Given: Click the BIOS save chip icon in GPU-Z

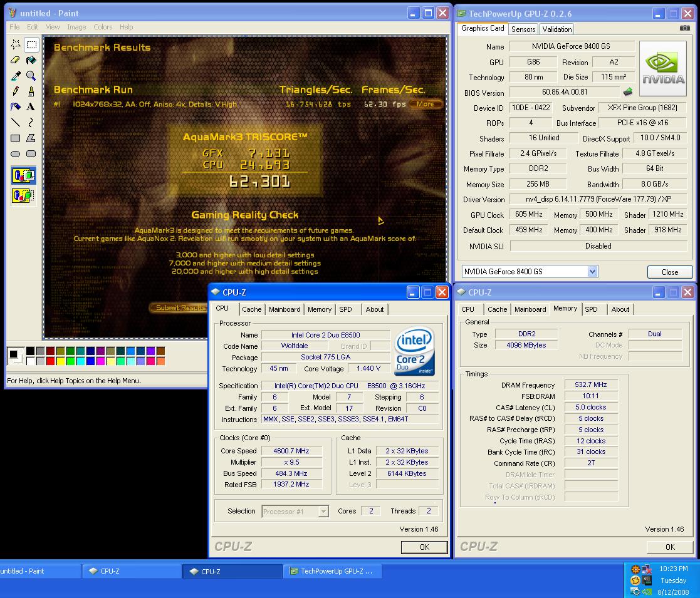Looking at the screenshot, I should (628, 92).
